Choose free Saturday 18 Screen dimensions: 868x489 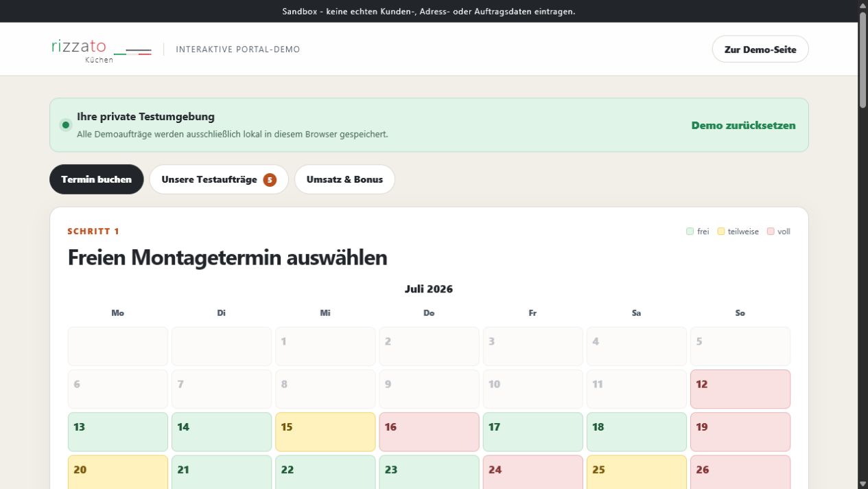click(x=637, y=432)
